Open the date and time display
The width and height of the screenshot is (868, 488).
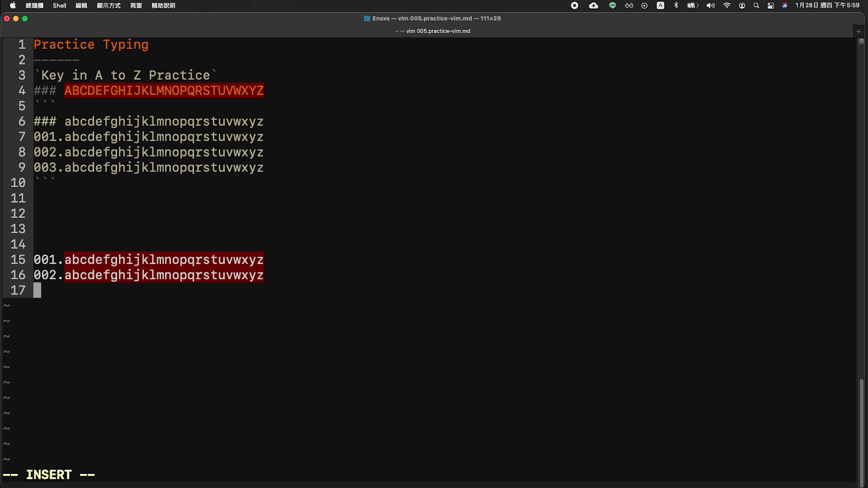coord(827,5)
